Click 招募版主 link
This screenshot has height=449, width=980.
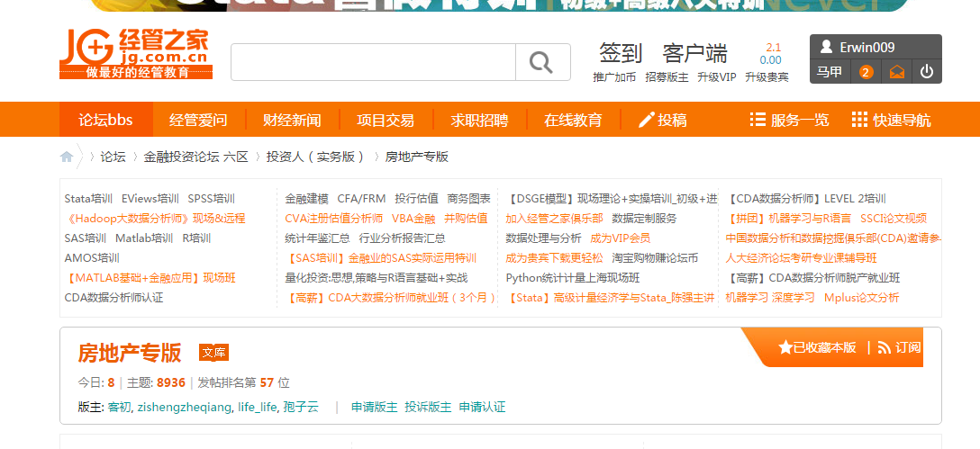pyautogui.click(x=667, y=77)
